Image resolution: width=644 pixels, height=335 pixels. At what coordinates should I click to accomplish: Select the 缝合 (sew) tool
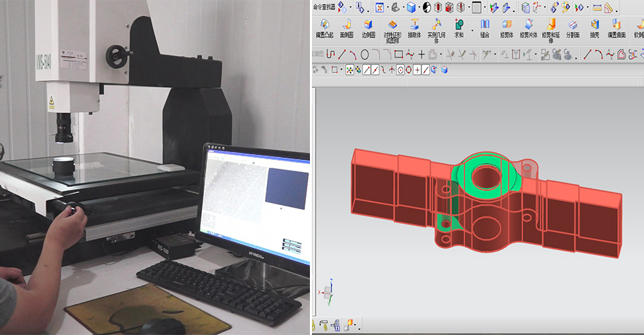click(x=484, y=28)
